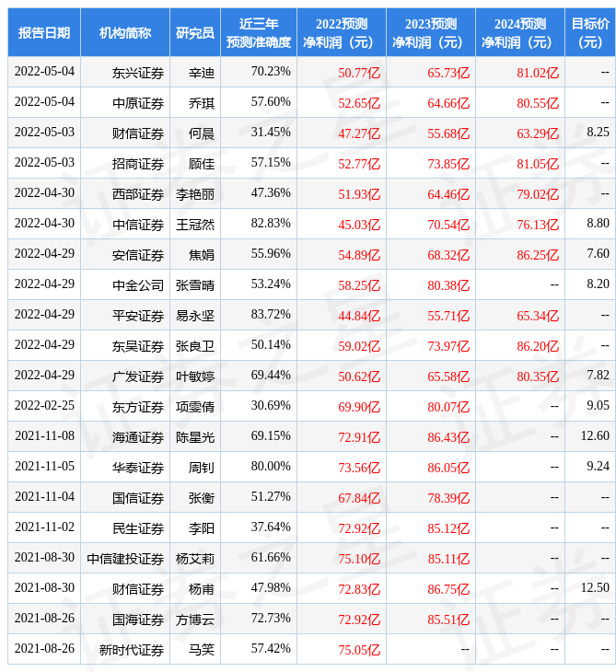616x672 pixels.
Task: Click 2022 forecast value 50.77亿
Action: [359, 73]
